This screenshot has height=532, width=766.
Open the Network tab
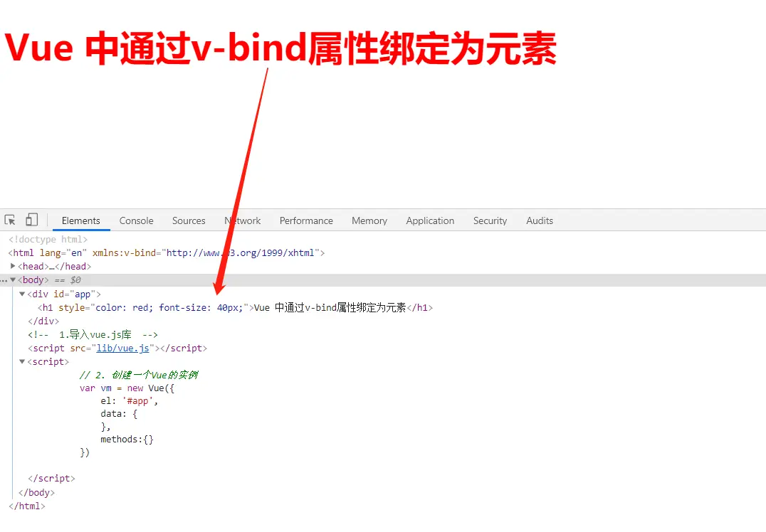(x=242, y=220)
